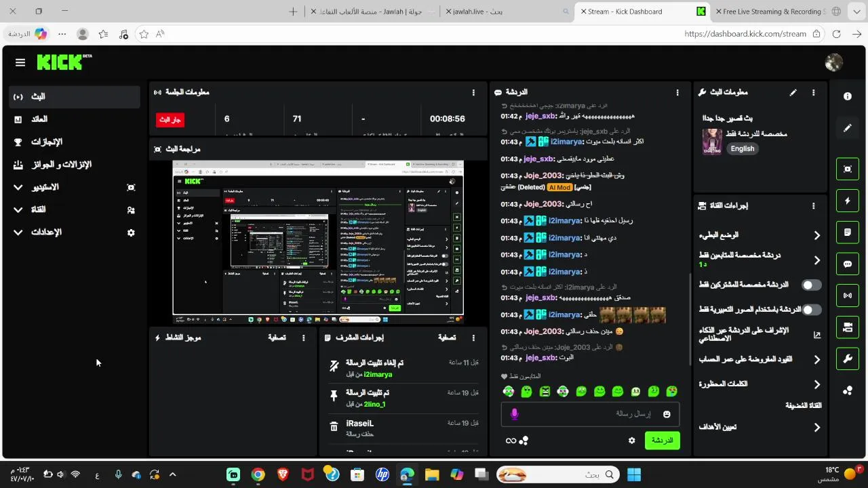This screenshot has width=868, height=488.
Task: Toggle the camera stream icon in right toolbar
Action: [848, 327]
